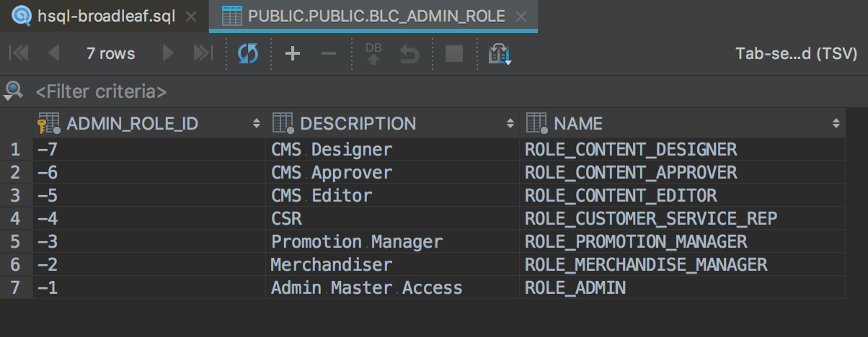868x337 pixels.
Task: Close the hsql-broadleaf.sql tab
Action: [191, 17]
